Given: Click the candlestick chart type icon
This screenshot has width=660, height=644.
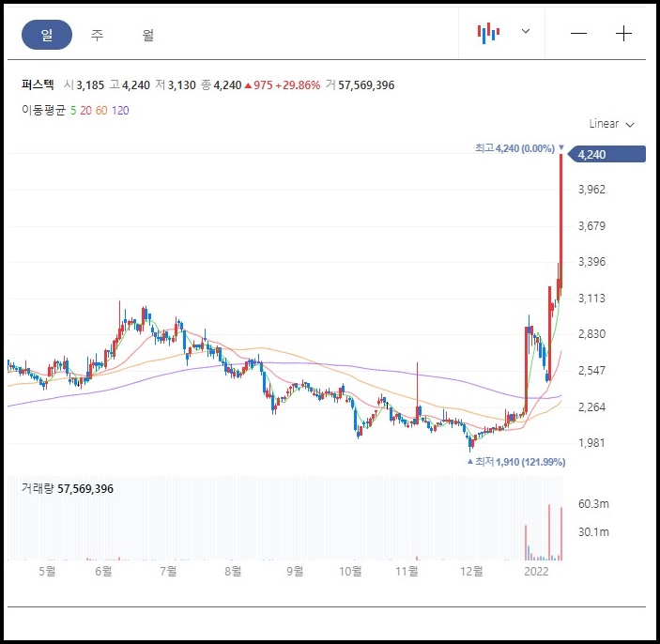Looking at the screenshot, I should [489, 33].
